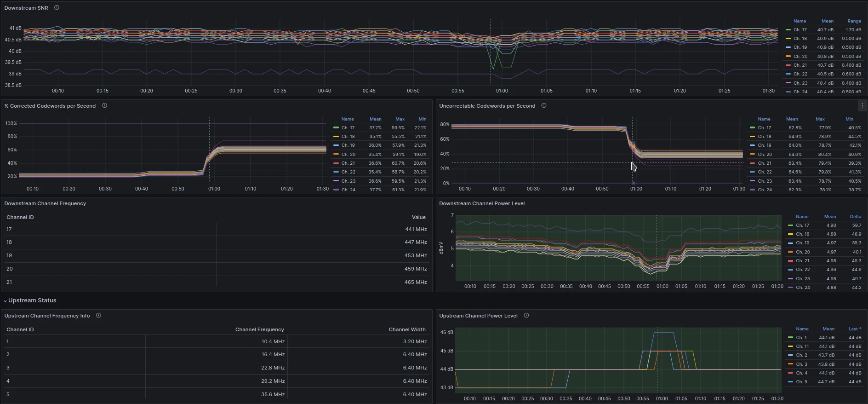This screenshot has width=868, height=404.
Task: Open the Downstream Channel Frequency panel title menu
Action: (45, 203)
